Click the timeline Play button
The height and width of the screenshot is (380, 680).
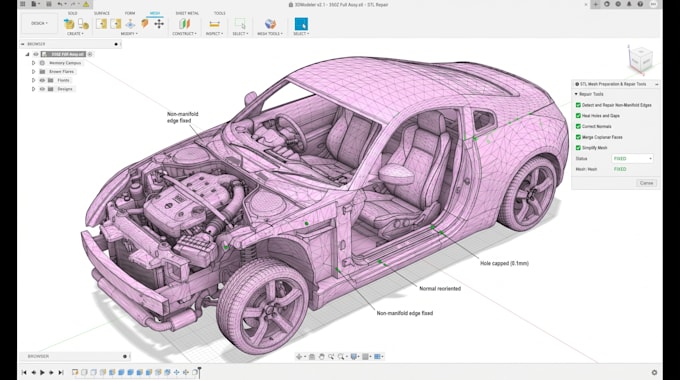coord(42,372)
